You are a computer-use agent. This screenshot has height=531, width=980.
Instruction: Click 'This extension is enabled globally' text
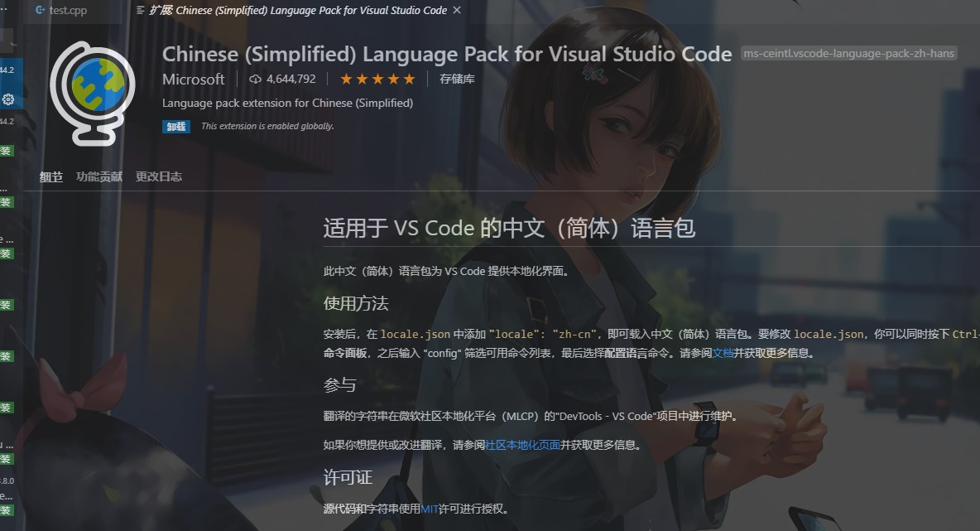pos(267,127)
